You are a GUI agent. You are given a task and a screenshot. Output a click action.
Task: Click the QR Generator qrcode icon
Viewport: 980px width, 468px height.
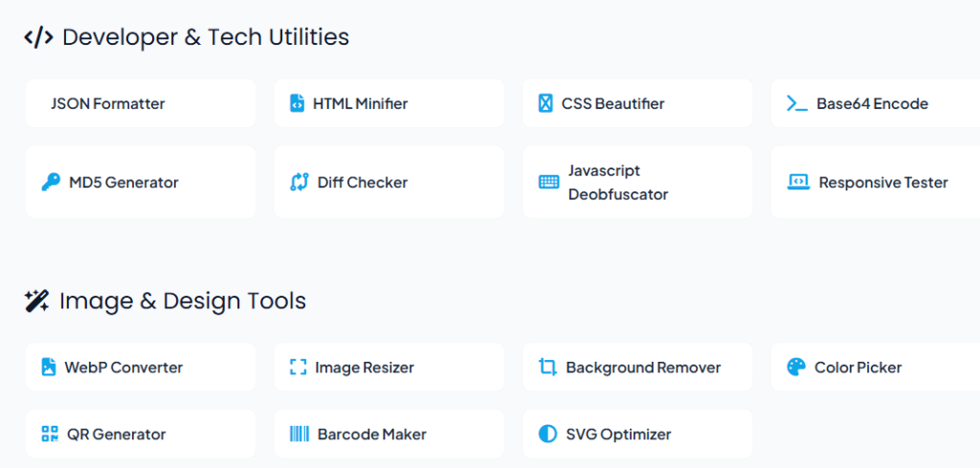[x=50, y=434]
